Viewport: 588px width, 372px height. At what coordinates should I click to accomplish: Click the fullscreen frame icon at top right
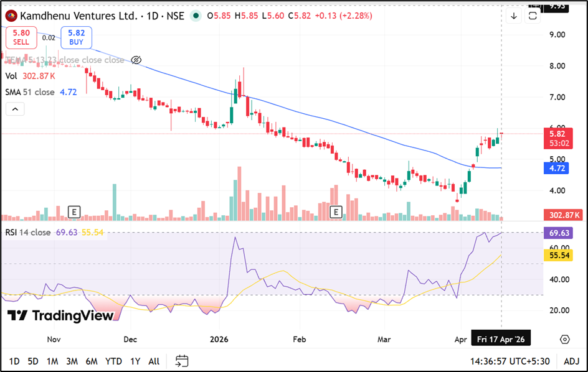tap(533, 16)
